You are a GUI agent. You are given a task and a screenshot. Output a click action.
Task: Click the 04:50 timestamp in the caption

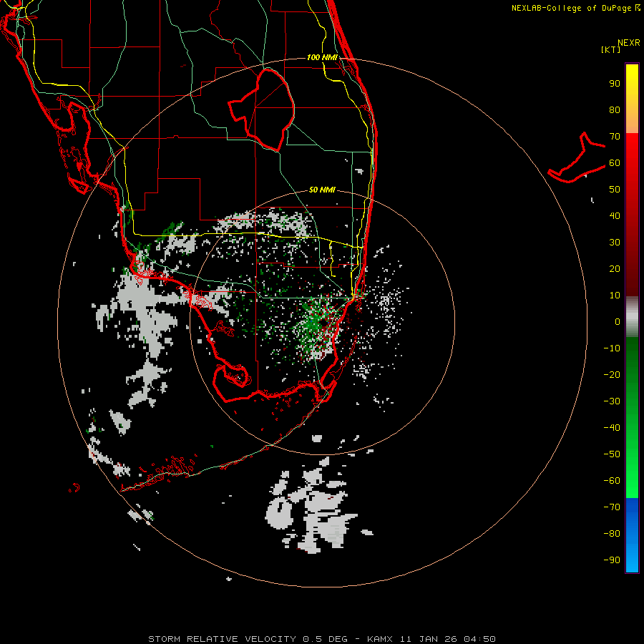click(x=479, y=639)
